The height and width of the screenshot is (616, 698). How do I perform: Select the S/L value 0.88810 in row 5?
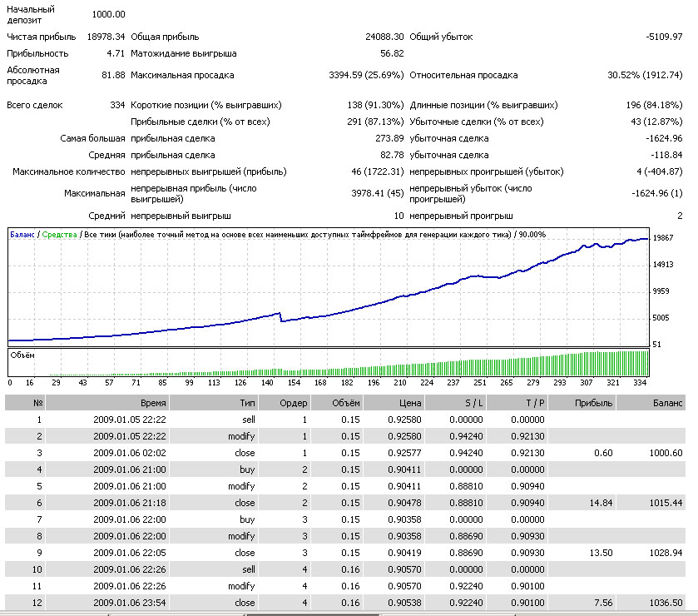pyautogui.click(x=466, y=486)
